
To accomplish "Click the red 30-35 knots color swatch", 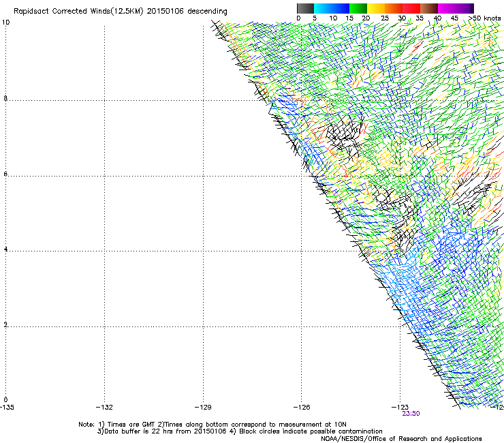I will tap(411, 8).
